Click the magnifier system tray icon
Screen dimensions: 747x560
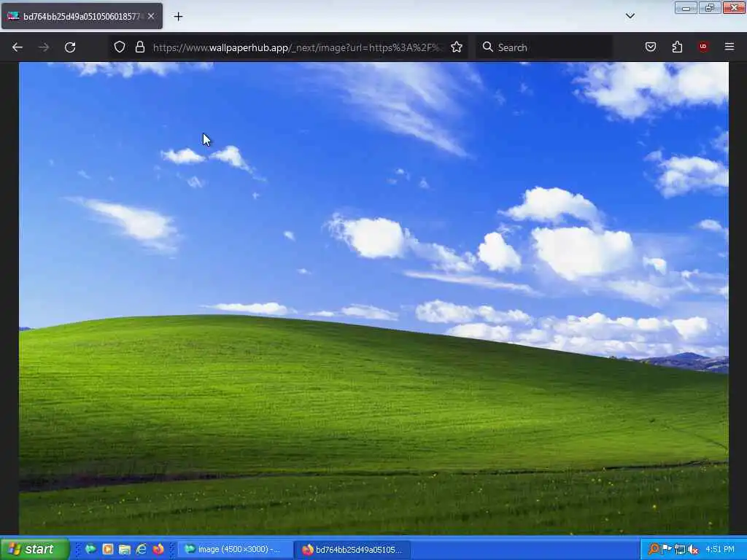click(x=654, y=549)
